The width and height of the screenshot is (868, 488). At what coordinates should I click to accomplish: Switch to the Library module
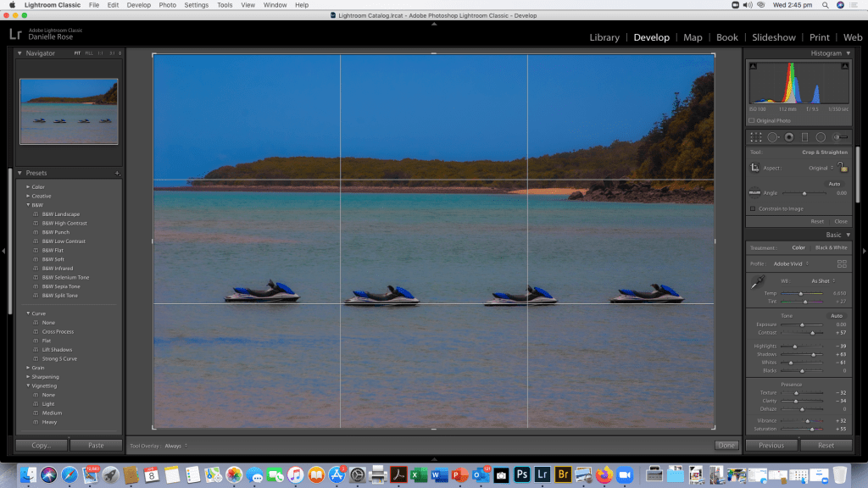pyautogui.click(x=604, y=37)
